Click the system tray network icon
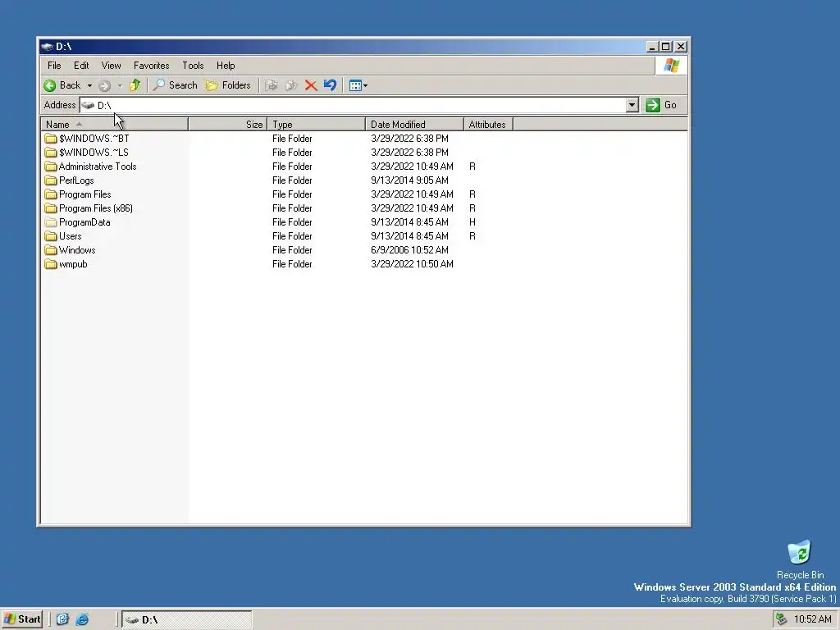The image size is (840, 630). 781,619
